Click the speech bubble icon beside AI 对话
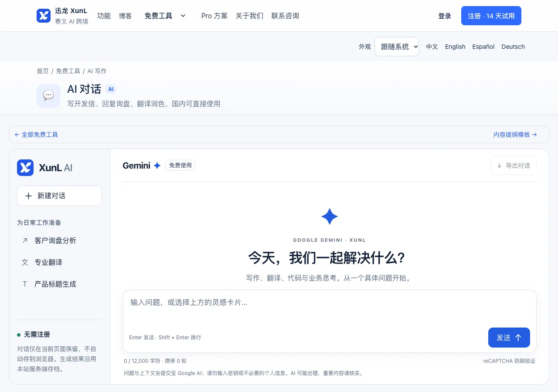This screenshot has height=392, width=558. [48, 95]
